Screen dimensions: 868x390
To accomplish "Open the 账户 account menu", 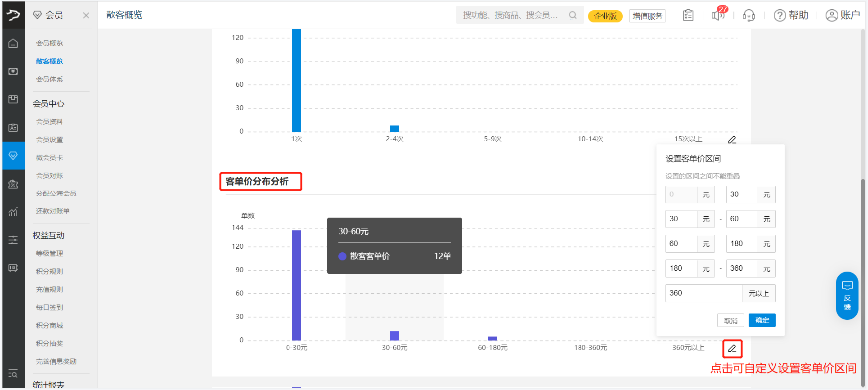I will (842, 15).
